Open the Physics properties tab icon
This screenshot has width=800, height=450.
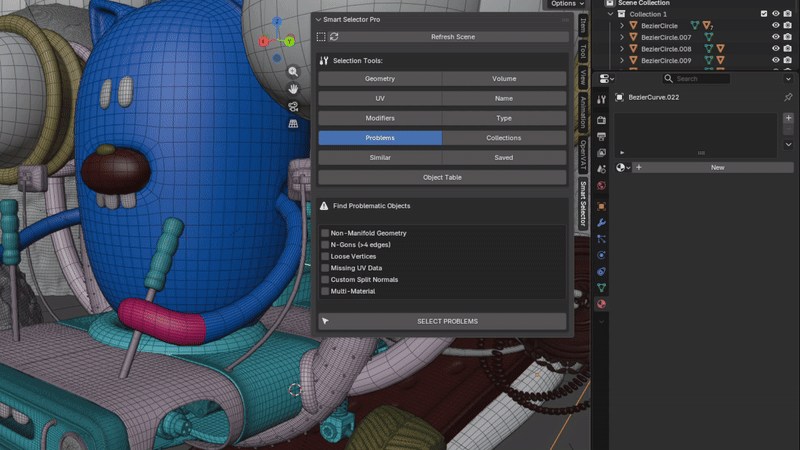click(602, 255)
